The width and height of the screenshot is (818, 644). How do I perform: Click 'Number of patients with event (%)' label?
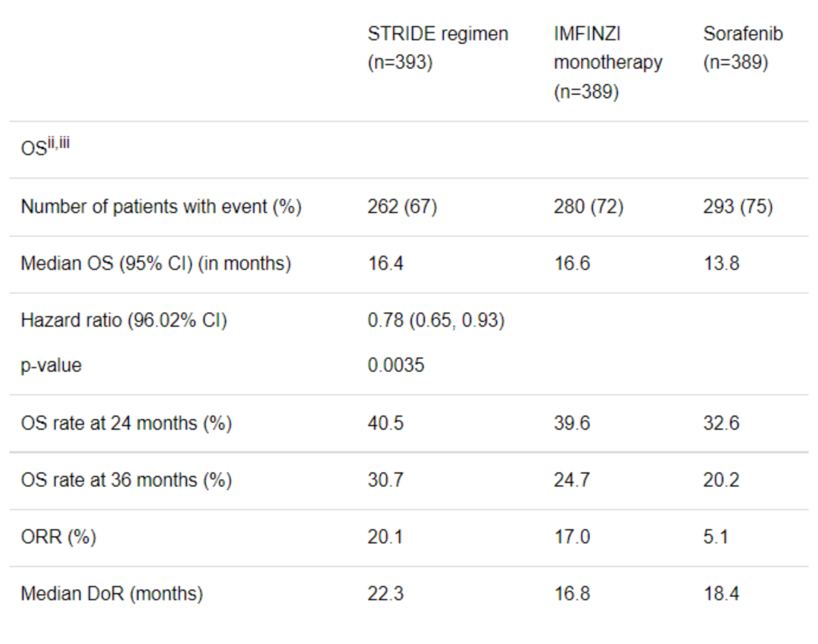click(161, 207)
